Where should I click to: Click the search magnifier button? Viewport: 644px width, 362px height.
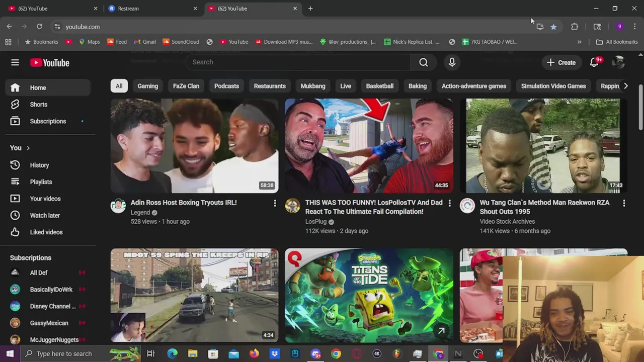pyautogui.click(x=424, y=62)
